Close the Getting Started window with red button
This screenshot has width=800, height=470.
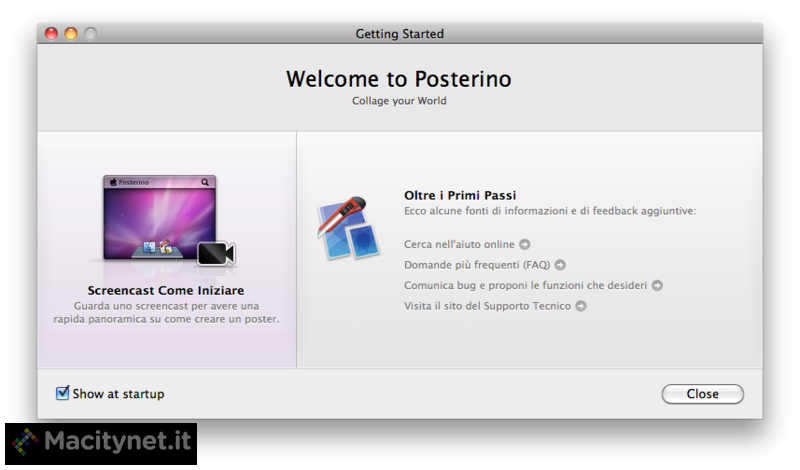click(52, 34)
